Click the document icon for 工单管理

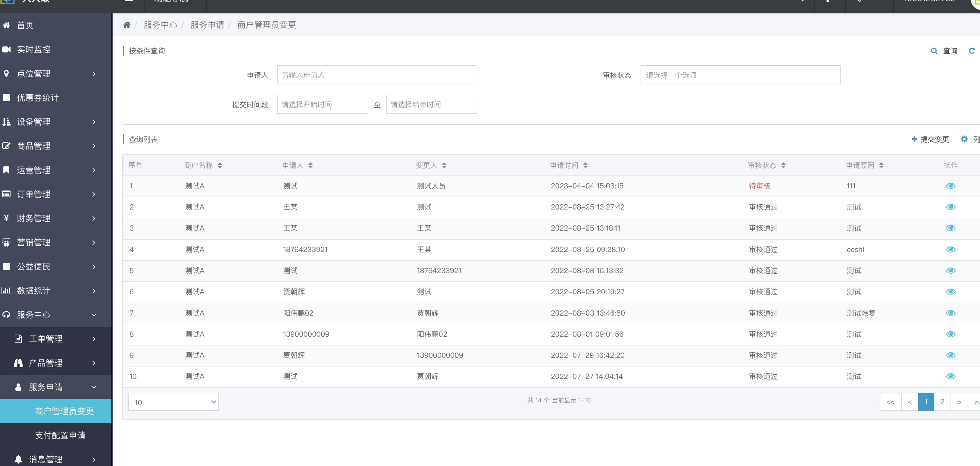(x=18, y=339)
